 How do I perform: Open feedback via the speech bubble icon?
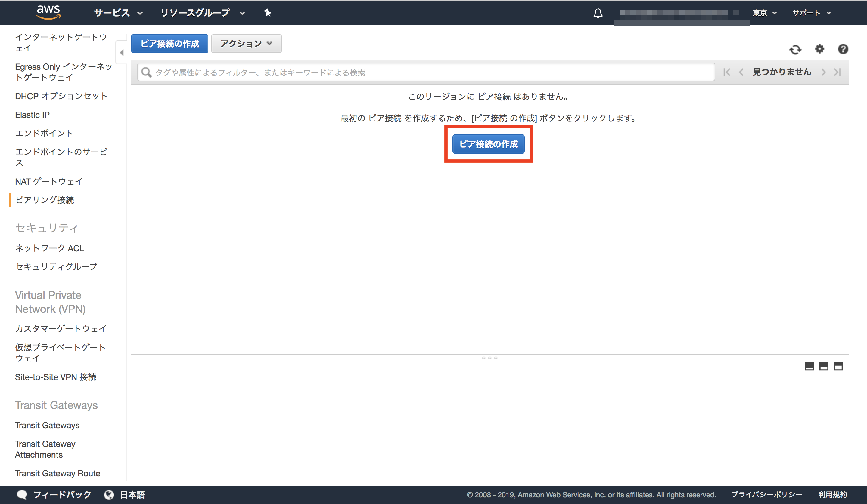[22, 495]
